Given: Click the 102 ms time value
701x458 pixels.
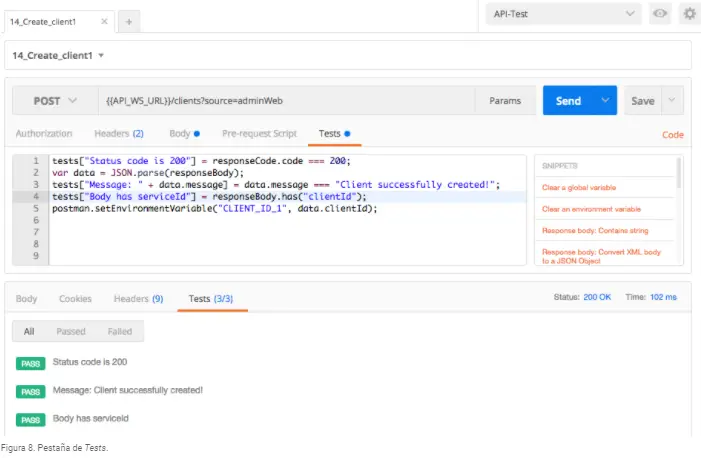Looking at the screenshot, I should [663, 297].
